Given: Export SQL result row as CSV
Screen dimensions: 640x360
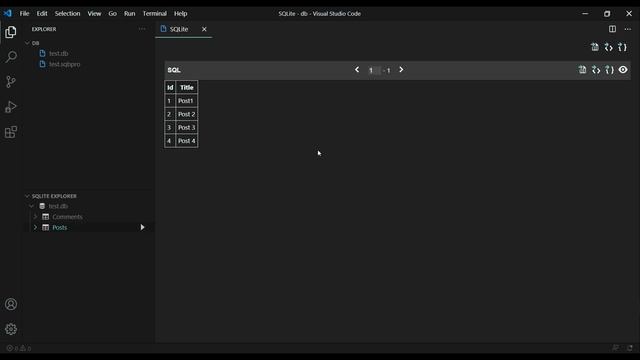Looking at the screenshot, I should pos(582,70).
